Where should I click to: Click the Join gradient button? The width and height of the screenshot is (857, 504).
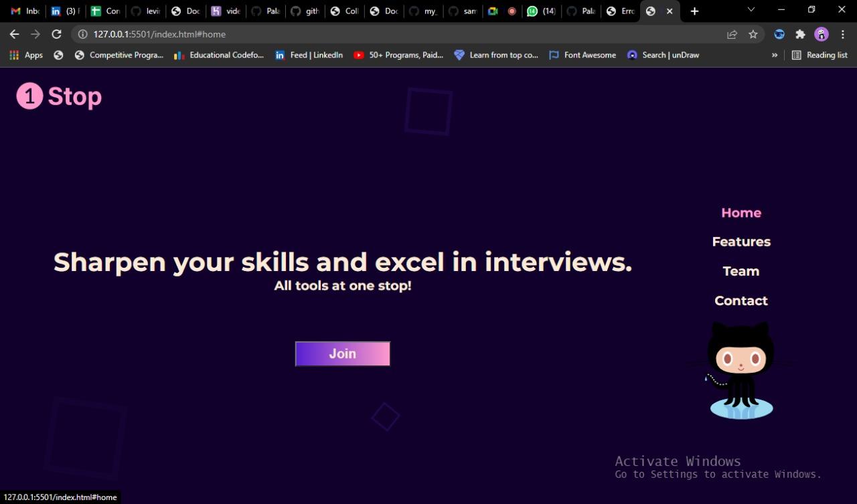343,353
